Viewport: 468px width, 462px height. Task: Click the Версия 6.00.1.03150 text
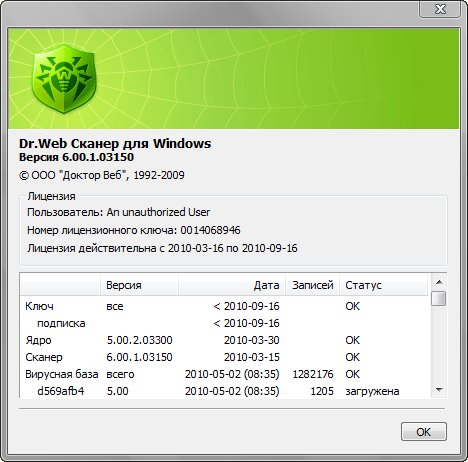click(76, 157)
